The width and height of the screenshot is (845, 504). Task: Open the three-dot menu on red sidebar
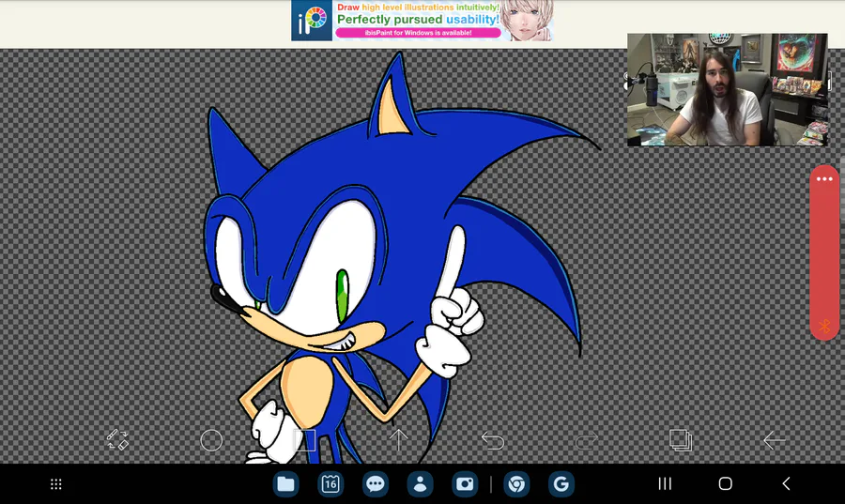(824, 179)
